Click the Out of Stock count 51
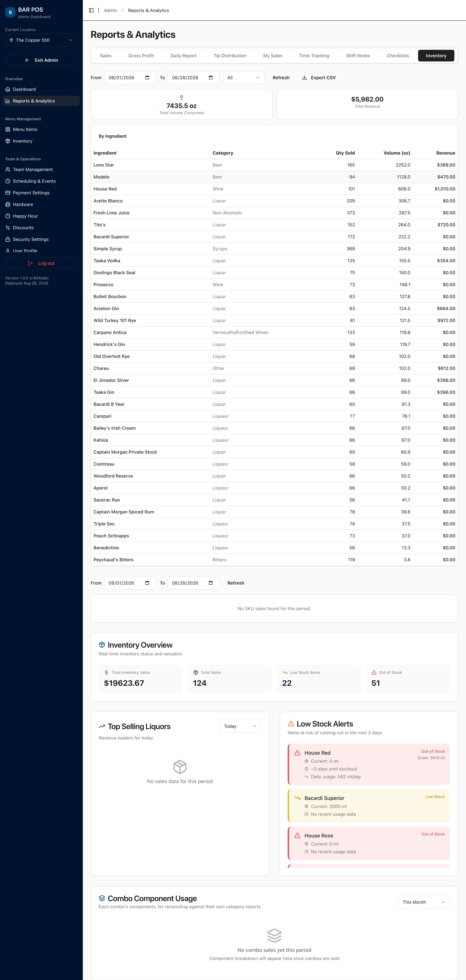 coord(376,683)
